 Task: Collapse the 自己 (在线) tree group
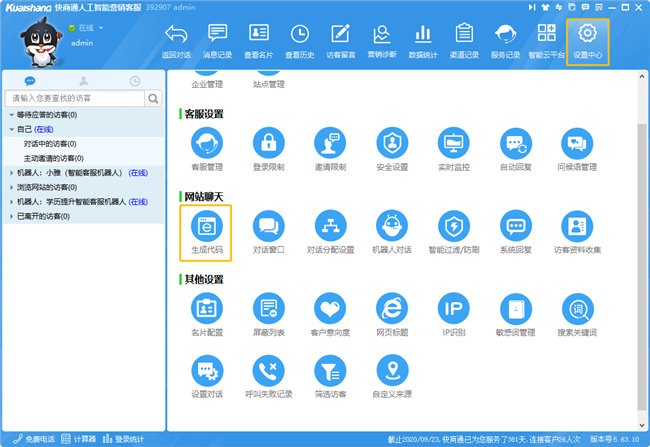point(12,129)
